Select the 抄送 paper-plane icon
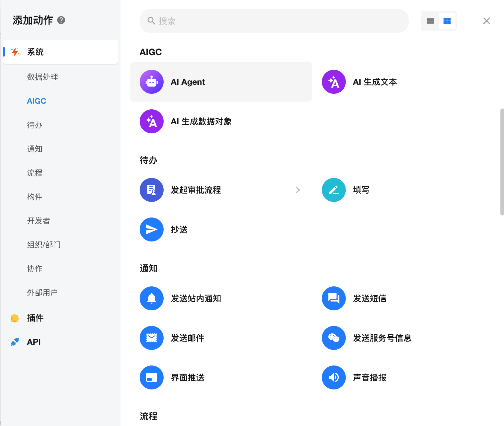Image resolution: width=504 pixels, height=426 pixels. coord(152,229)
